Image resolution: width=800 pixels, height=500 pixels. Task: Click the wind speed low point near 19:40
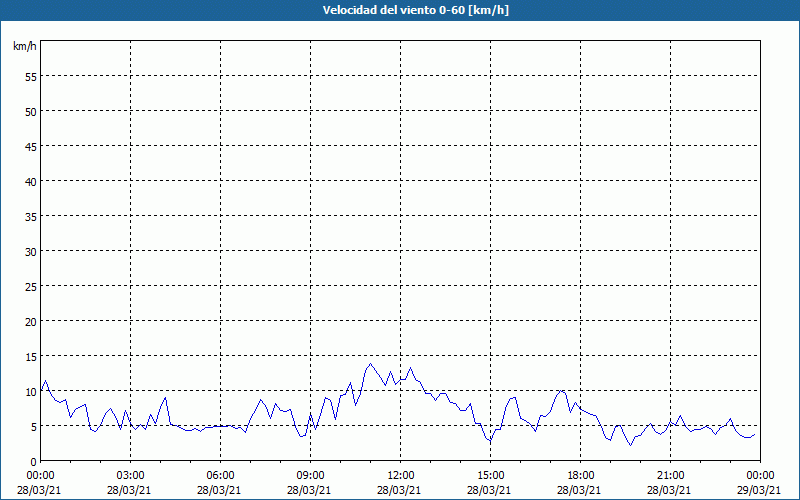pyautogui.click(x=631, y=445)
